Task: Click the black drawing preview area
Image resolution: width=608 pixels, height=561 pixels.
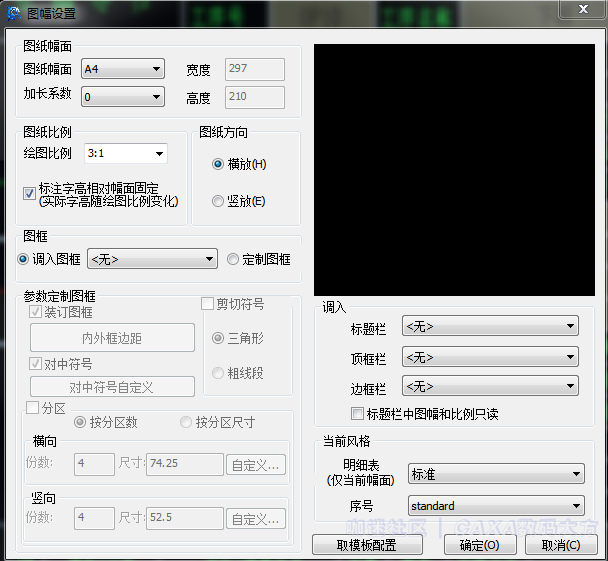Action: (454, 170)
